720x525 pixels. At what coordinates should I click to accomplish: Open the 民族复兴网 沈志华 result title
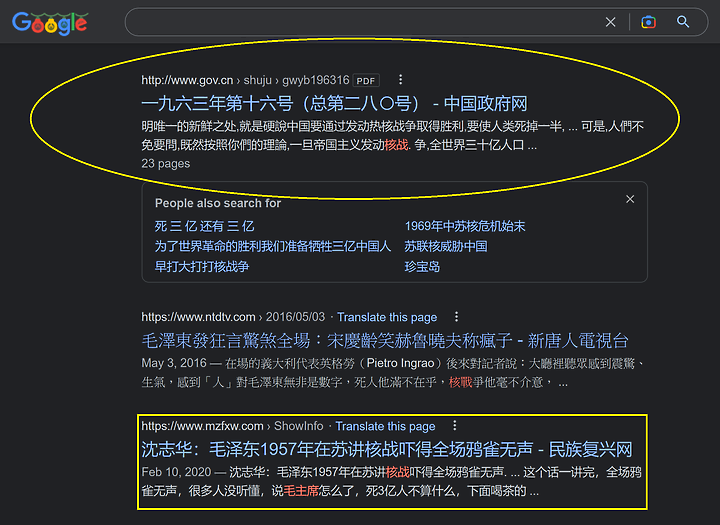tap(387, 450)
